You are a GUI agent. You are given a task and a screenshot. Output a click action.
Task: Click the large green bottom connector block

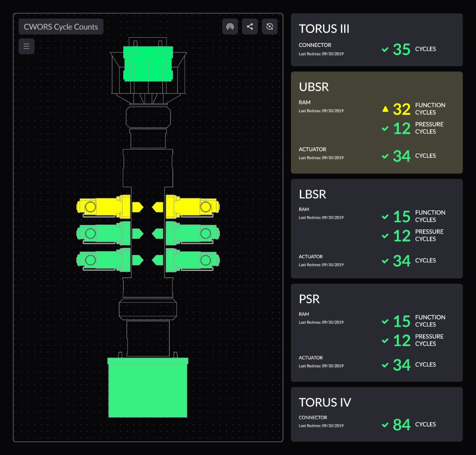(148, 388)
